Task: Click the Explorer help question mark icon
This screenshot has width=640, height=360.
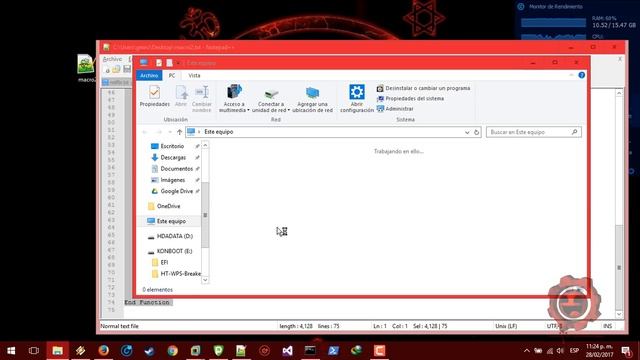Action: [581, 75]
